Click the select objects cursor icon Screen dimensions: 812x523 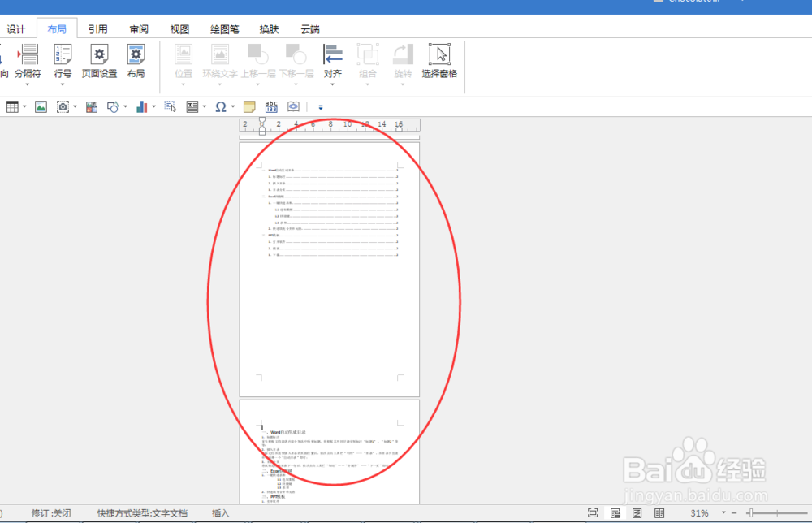click(x=171, y=107)
